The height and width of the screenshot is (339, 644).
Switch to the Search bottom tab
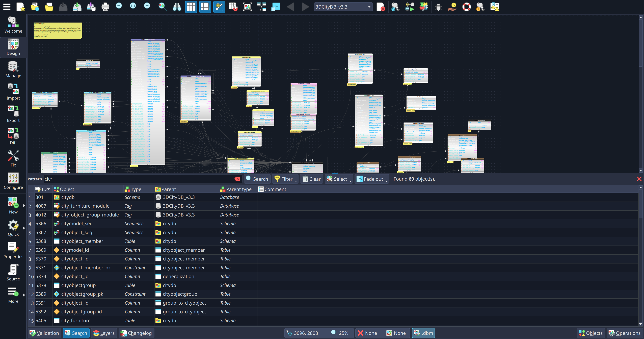coord(76,333)
